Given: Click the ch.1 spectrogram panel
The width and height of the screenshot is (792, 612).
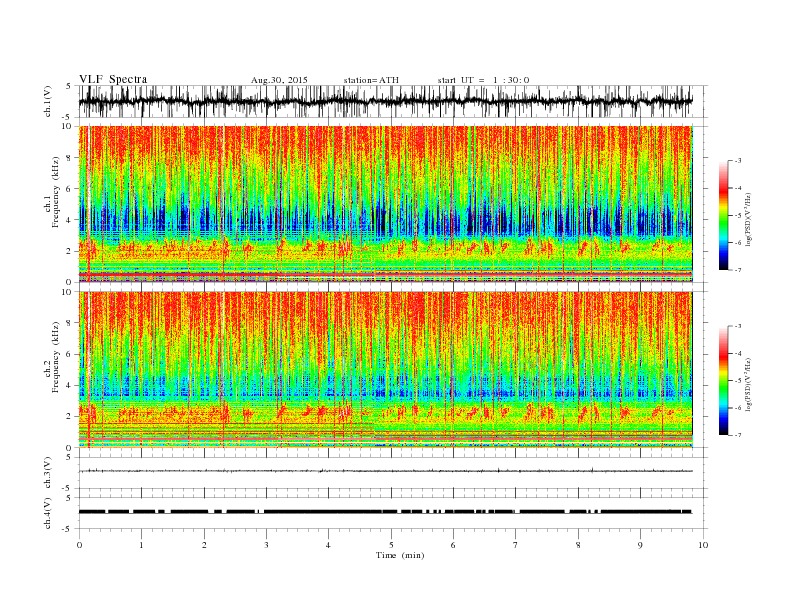Looking at the screenshot, I should [x=385, y=204].
